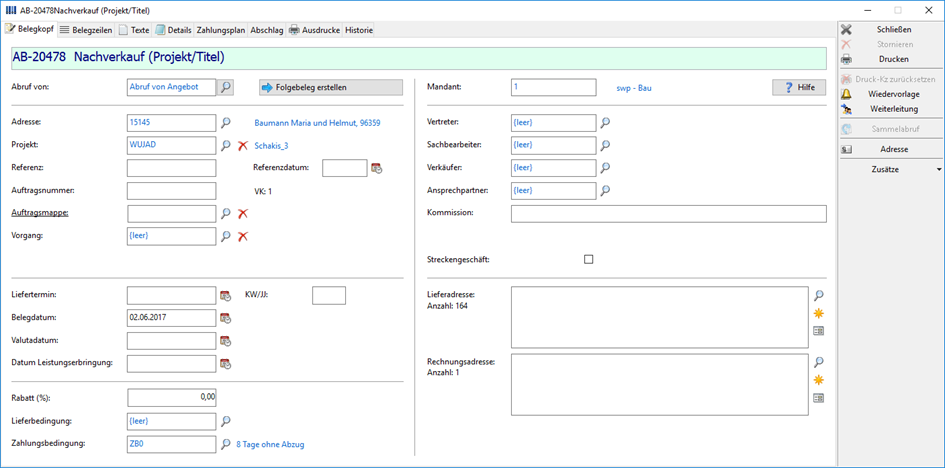Click the swp - Bau text
945x468 pixels.
[633, 88]
